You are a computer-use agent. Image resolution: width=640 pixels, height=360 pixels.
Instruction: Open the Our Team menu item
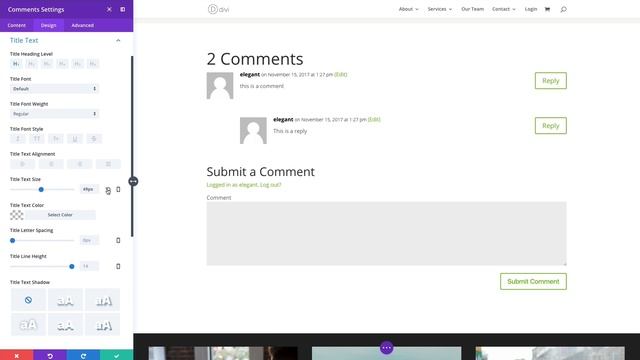[x=472, y=9]
